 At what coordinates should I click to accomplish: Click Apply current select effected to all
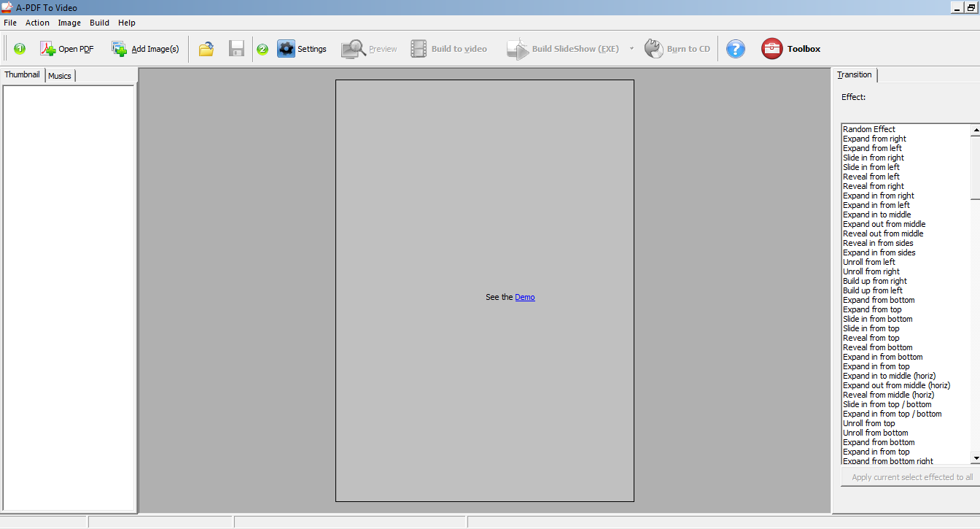pos(912,477)
